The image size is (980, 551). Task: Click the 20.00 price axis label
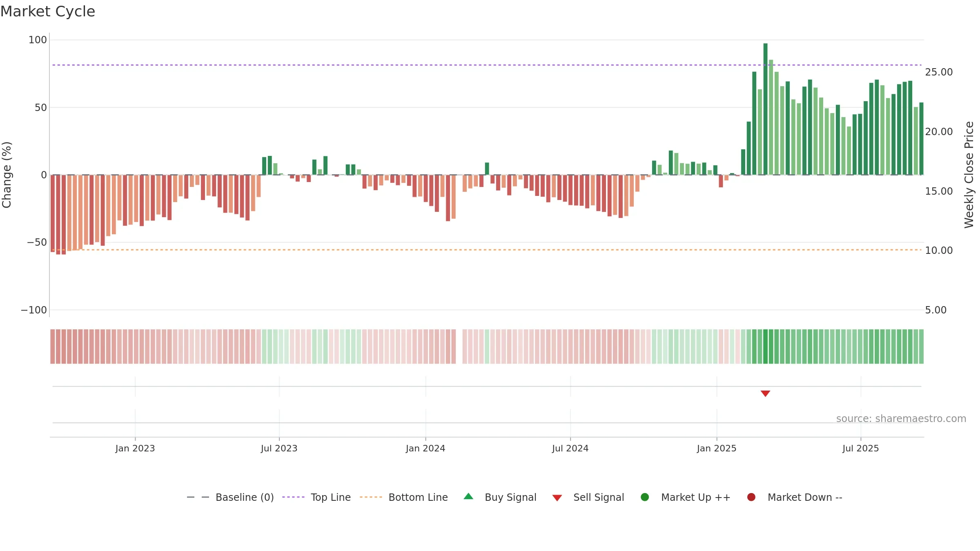click(x=939, y=132)
